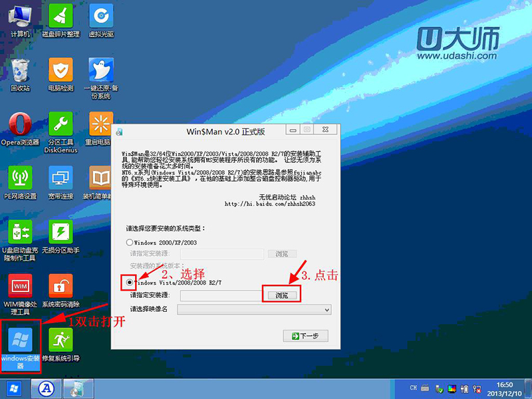This screenshot has height=399, width=532.
Task: Click the Windows Start button in taskbar
Action: coord(13,388)
